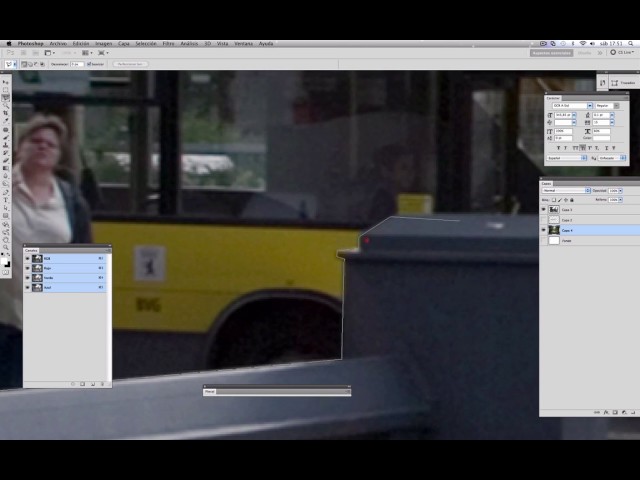Open the Ventana menu

pos(243,43)
